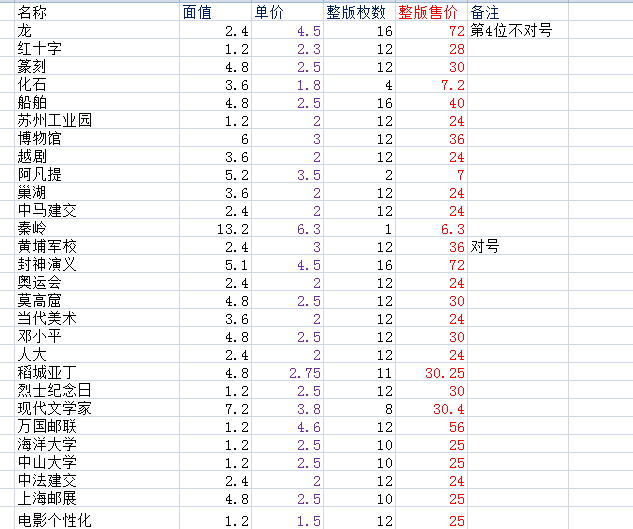Image resolution: width=633 pixels, height=529 pixels.
Task: Select the 篆刻 row name
Action: [x=97, y=66]
